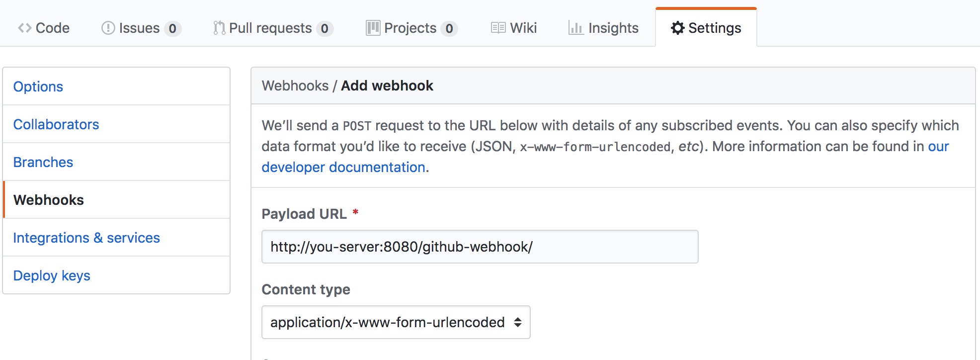Select Webhooks in the sidebar
980x360 pixels.
coord(116,200)
